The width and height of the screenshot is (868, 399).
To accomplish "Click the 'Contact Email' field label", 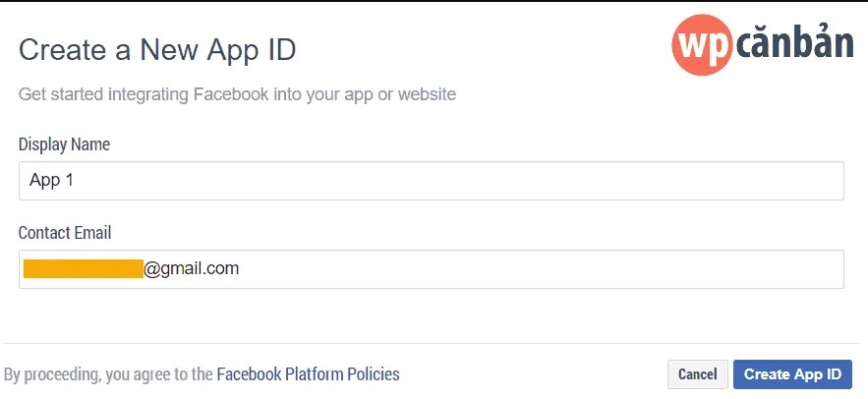I will click(x=65, y=233).
